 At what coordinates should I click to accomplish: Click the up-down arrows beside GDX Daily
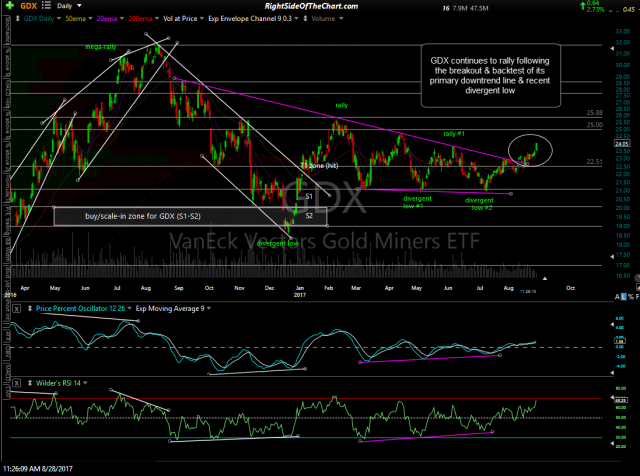18,19
